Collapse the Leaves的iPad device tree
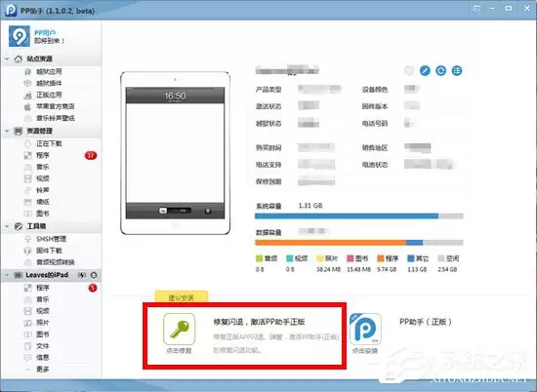Viewport: 537px width, 392px height. pyautogui.click(x=7, y=275)
